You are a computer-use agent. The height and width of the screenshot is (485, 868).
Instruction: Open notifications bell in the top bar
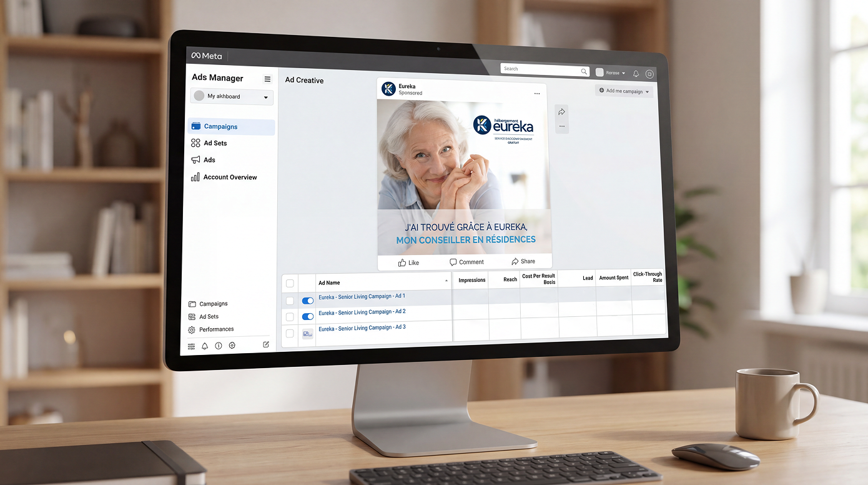pos(636,74)
